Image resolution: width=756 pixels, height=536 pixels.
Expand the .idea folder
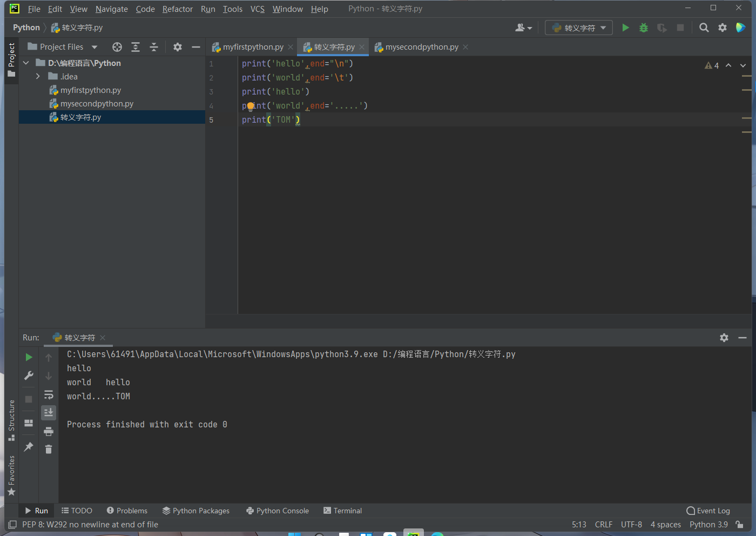38,77
